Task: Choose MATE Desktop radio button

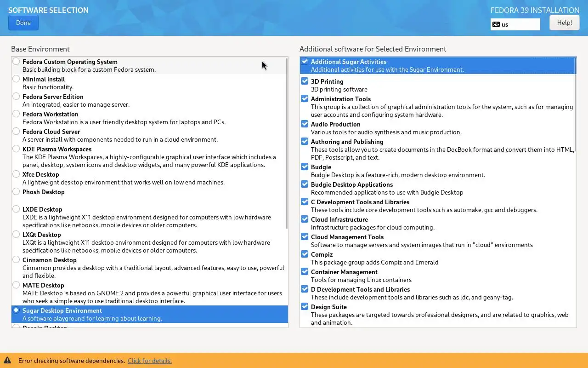Action: click(16, 285)
